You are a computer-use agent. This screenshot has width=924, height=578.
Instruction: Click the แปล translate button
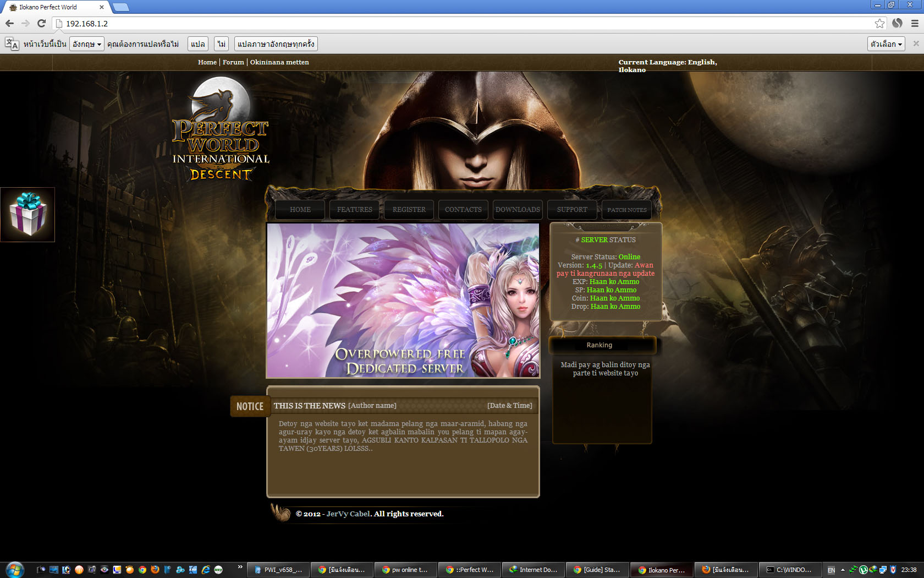click(x=198, y=44)
